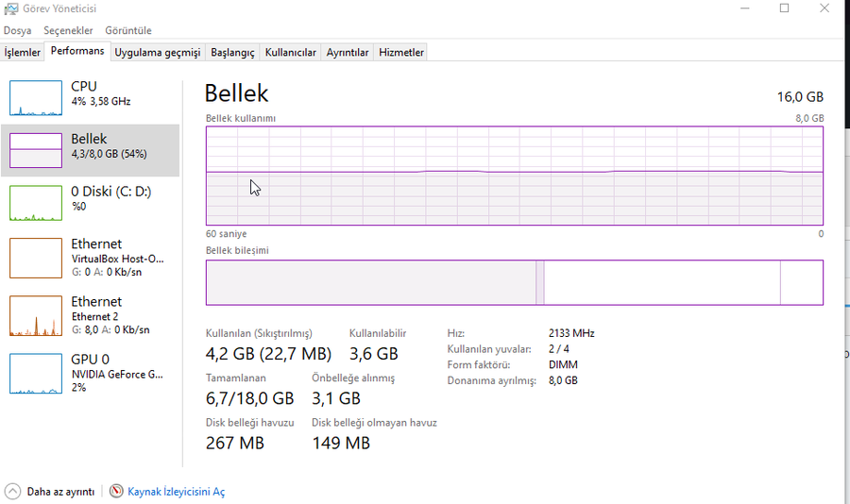Click the Bellek kullanımı usage graph

514,176
